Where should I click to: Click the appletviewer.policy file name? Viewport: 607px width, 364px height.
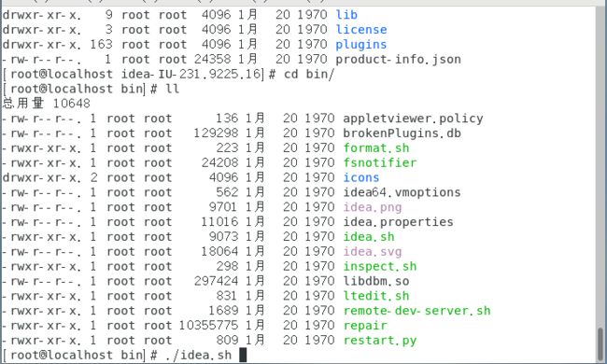pyautogui.click(x=413, y=119)
